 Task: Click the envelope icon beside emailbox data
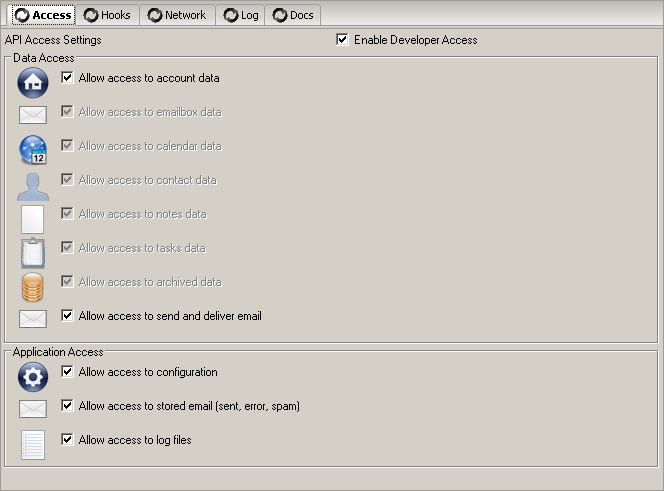point(33,115)
